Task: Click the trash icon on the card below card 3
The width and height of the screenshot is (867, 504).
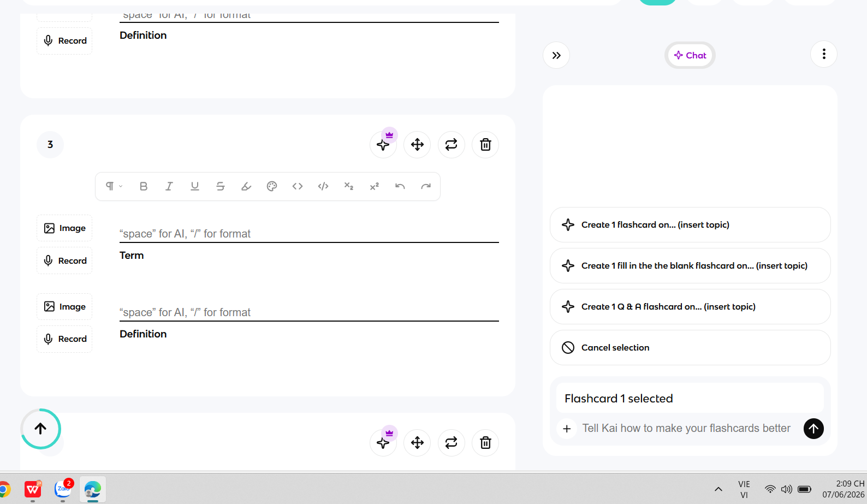Action: [485, 443]
